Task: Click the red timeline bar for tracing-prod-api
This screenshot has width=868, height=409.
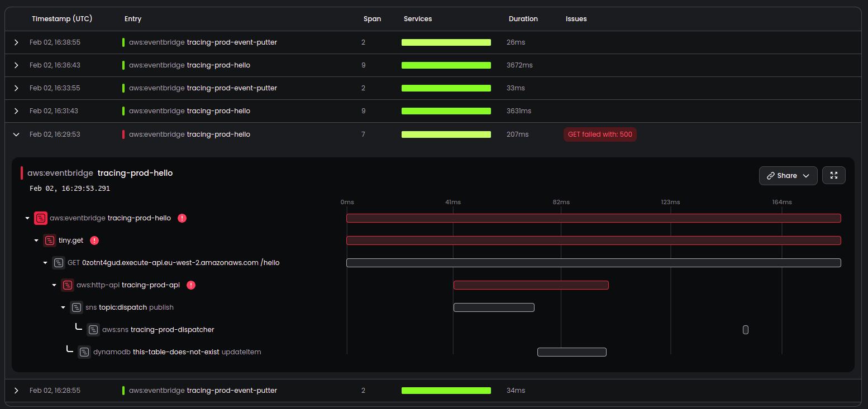Action: coord(531,285)
